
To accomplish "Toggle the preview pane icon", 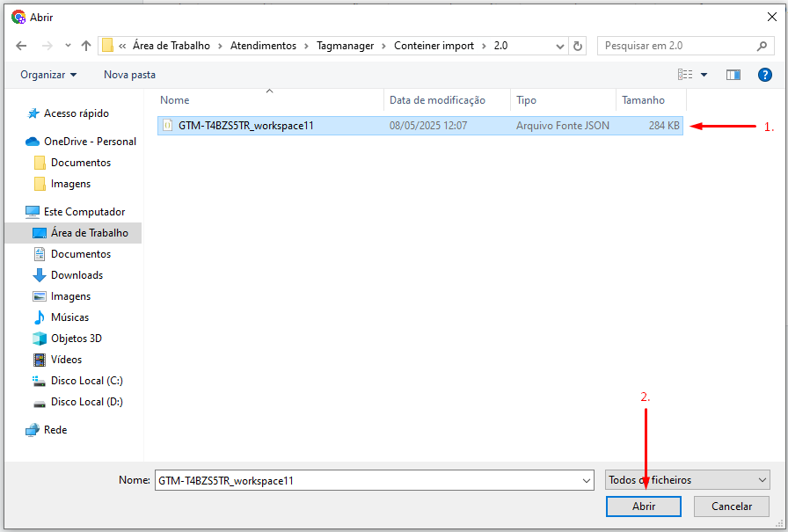I will click(733, 75).
